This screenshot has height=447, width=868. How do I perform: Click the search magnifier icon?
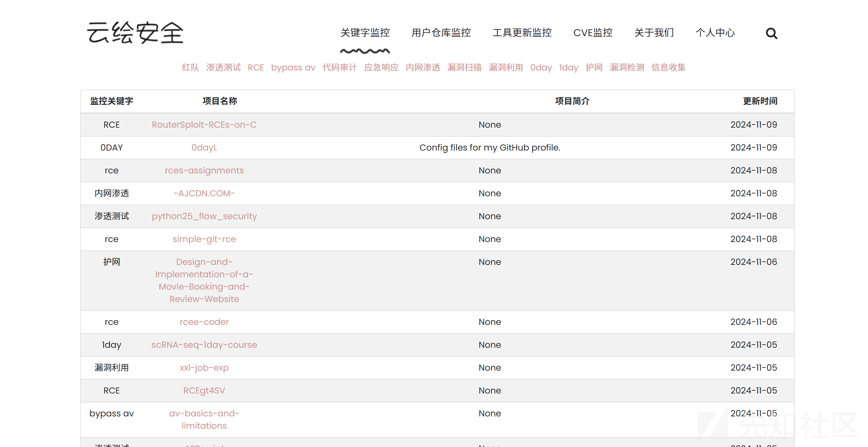[771, 33]
